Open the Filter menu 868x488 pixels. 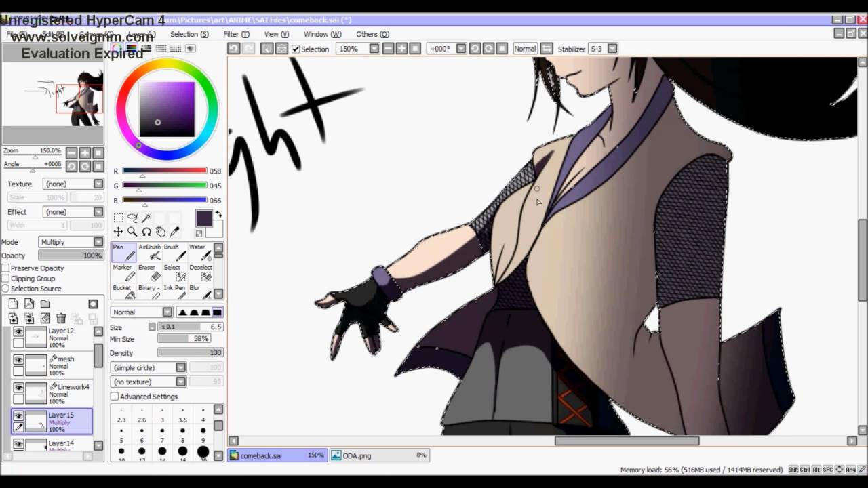[236, 34]
